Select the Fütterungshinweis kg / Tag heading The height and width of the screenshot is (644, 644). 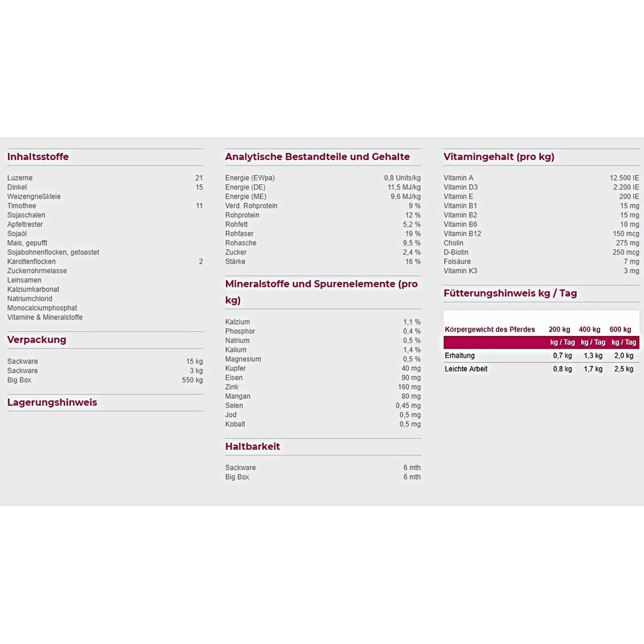coord(510,293)
